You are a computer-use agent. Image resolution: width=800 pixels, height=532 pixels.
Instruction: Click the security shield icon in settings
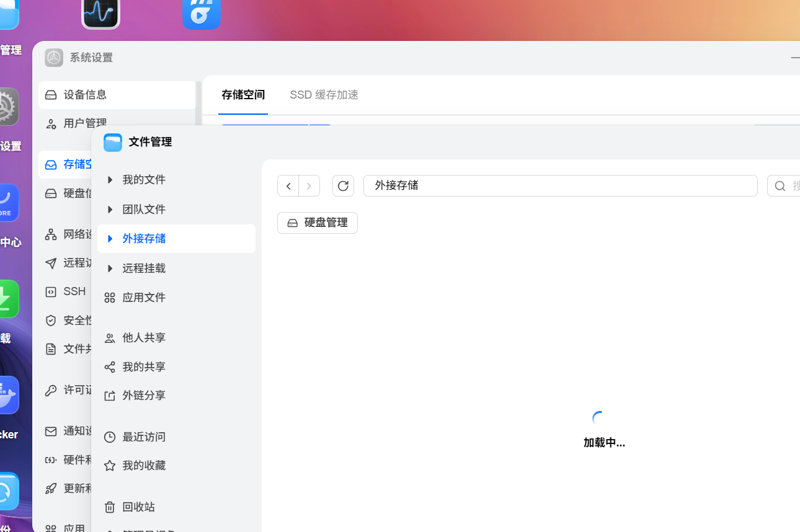(51, 321)
